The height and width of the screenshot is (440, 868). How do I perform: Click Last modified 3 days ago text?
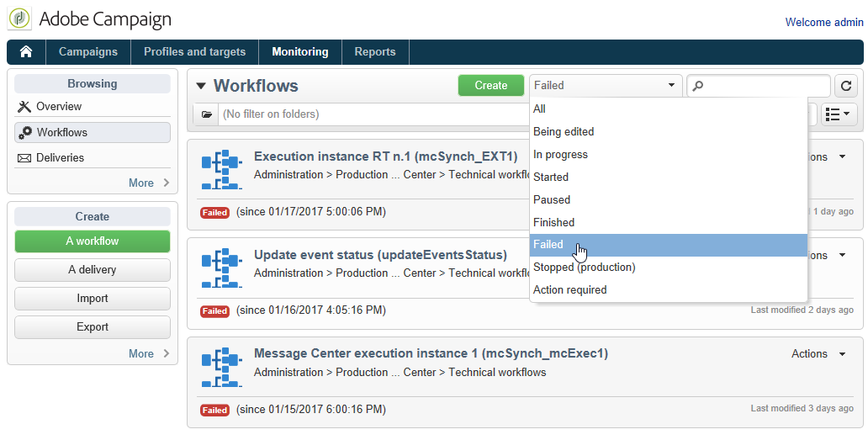pyautogui.click(x=802, y=409)
